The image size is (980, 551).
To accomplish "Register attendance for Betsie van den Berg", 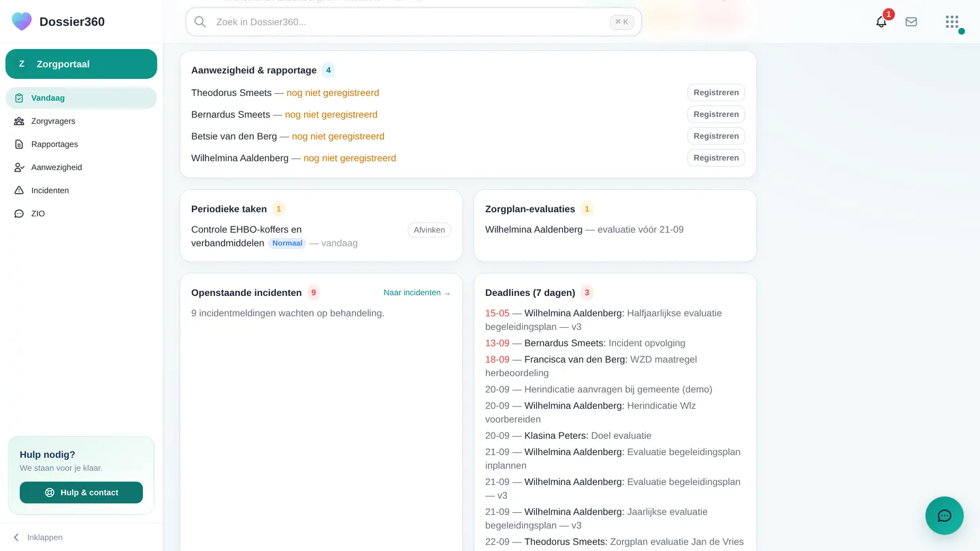I will (x=716, y=136).
